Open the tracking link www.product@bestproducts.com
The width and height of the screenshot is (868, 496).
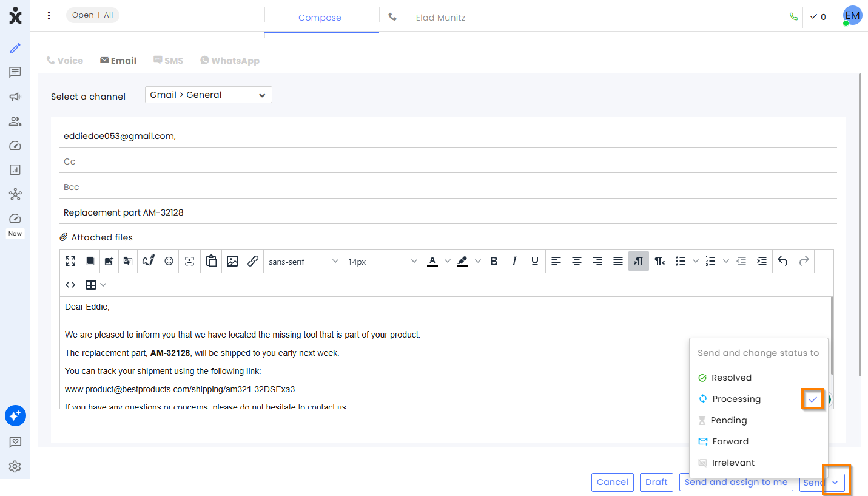[127, 389]
